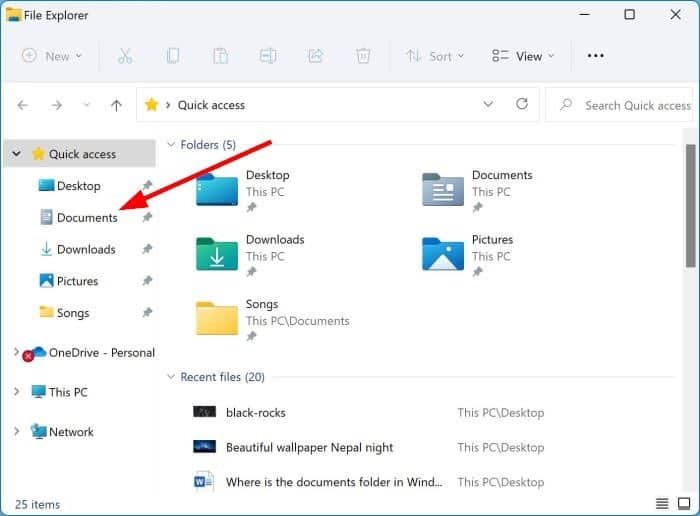Go up one level with up arrow
Viewport: 700px width, 516px height.
116,105
